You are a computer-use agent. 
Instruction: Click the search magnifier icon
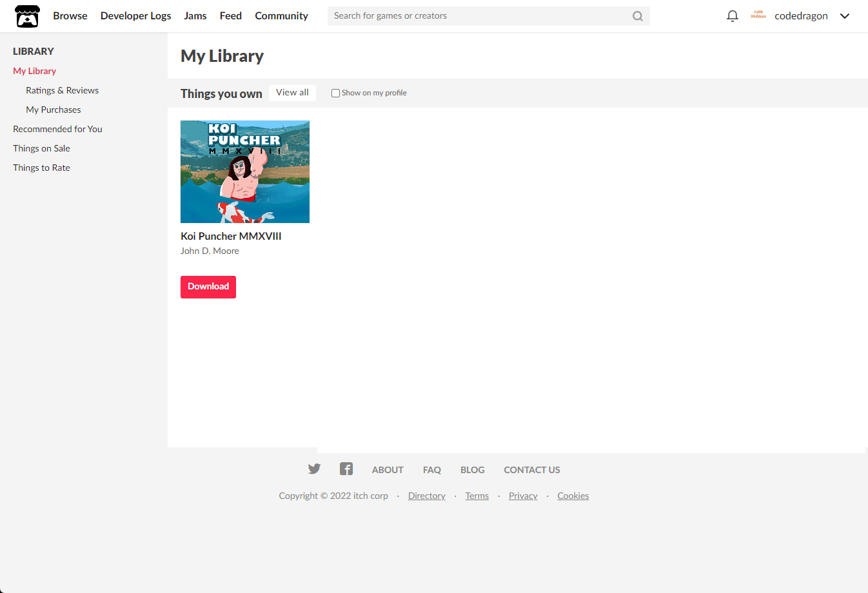tap(638, 16)
